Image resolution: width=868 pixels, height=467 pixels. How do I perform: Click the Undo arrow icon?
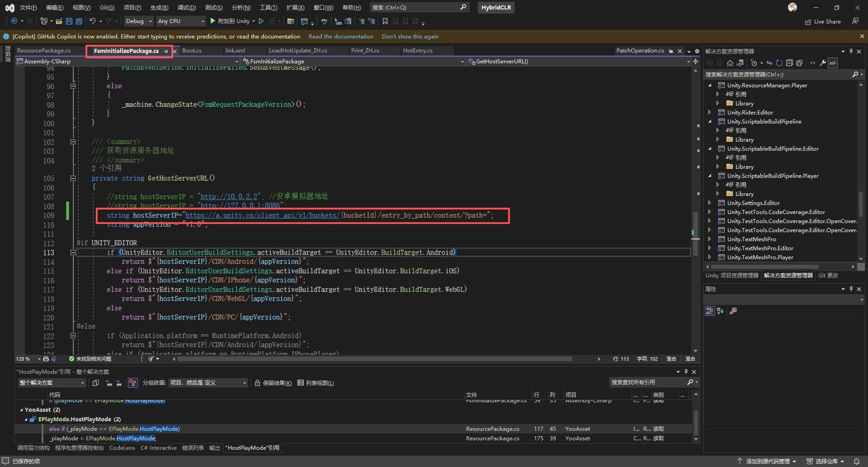pos(93,21)
